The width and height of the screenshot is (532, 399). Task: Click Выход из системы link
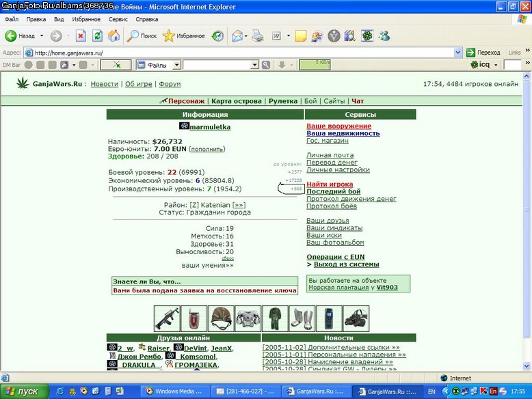(x=347, y=264)
